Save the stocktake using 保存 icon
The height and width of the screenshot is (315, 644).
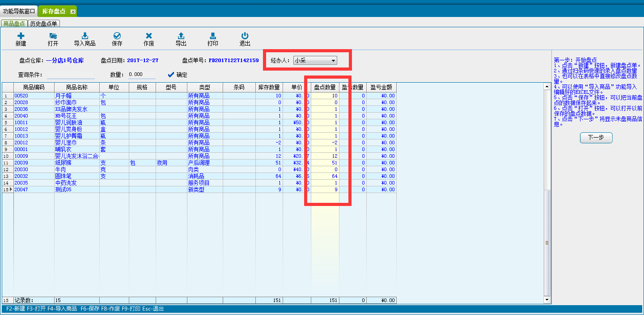117,36
